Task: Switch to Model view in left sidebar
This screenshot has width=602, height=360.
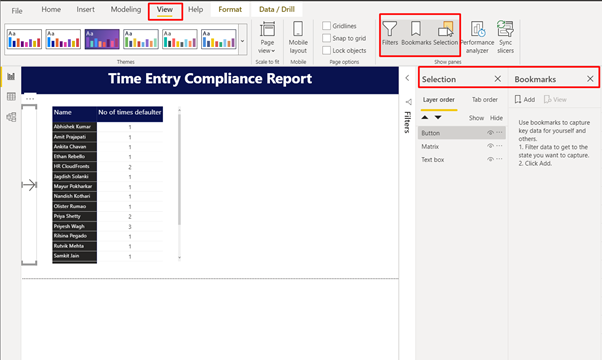Action: 11,117
